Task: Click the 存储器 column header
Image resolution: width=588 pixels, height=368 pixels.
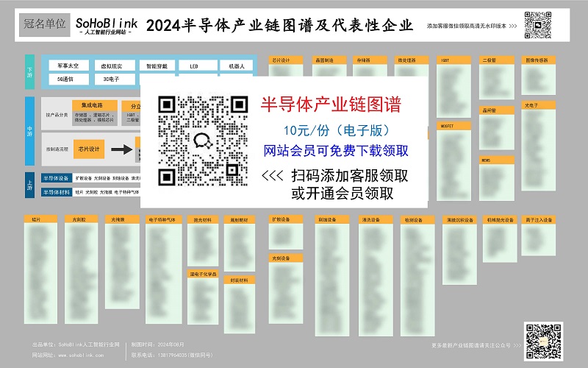Action: pos(370,60)
